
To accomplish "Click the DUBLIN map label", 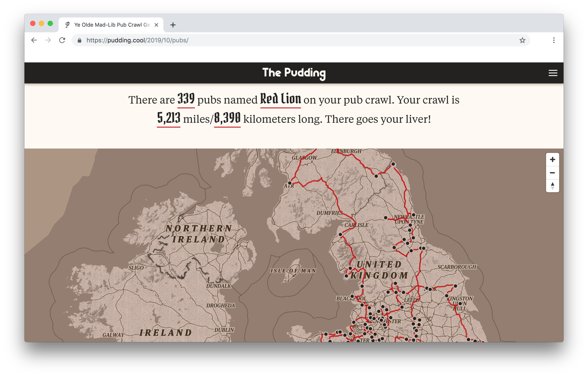I will (x=224, y=330).
